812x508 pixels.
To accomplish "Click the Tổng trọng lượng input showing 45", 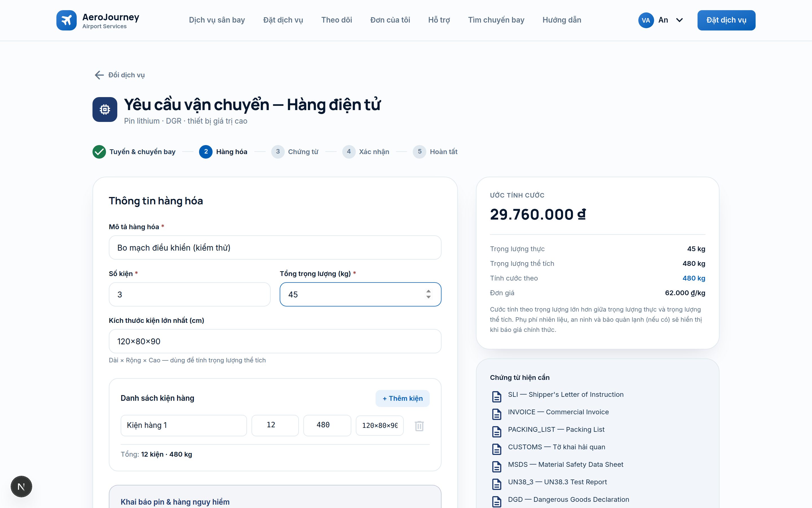I will pyautogui.click(x=360, y=294).
